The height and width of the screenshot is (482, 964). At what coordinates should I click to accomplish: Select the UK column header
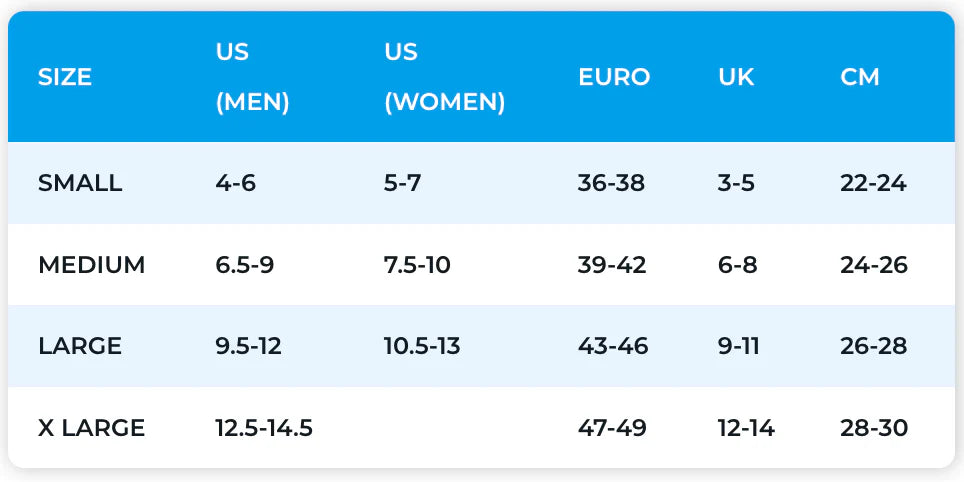tap(736, 77)
